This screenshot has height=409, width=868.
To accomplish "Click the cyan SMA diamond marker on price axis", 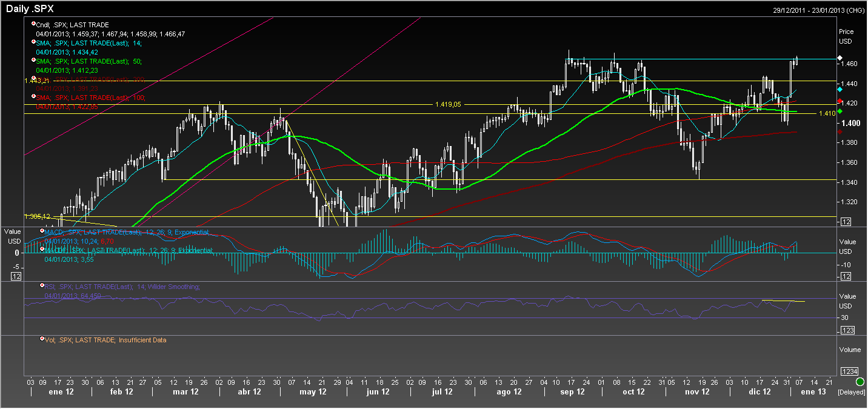I will 840,89.
